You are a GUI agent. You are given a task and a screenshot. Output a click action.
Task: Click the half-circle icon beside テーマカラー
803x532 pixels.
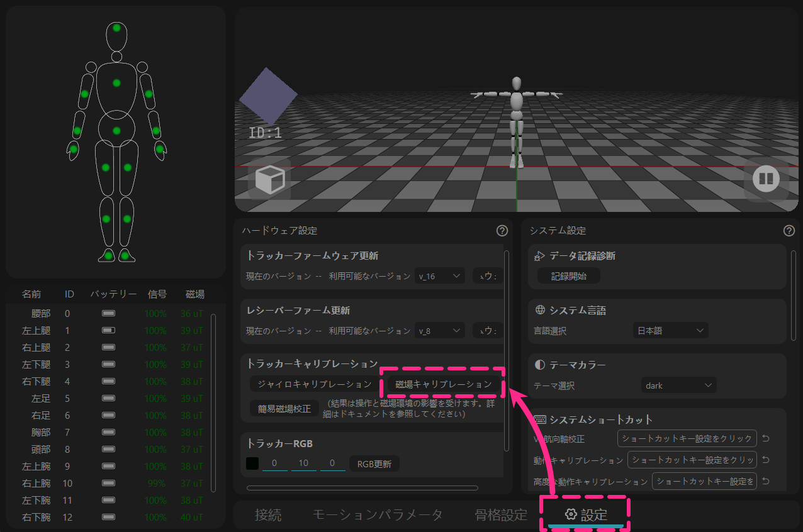click(x=539, y=365)
